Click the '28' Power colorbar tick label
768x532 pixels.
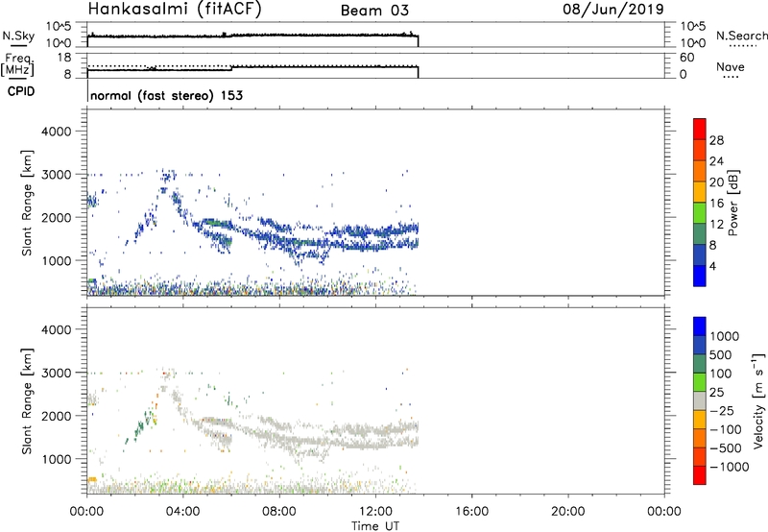pos(716,140)
